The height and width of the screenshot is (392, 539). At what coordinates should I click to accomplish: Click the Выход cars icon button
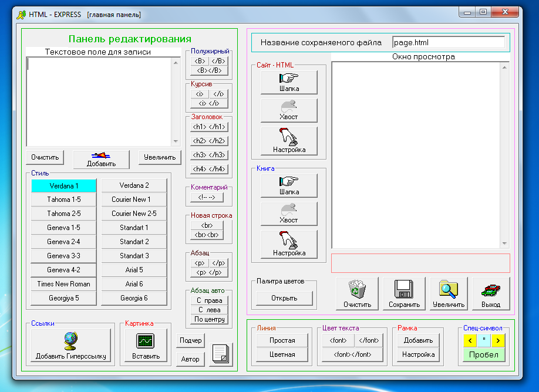491,293
